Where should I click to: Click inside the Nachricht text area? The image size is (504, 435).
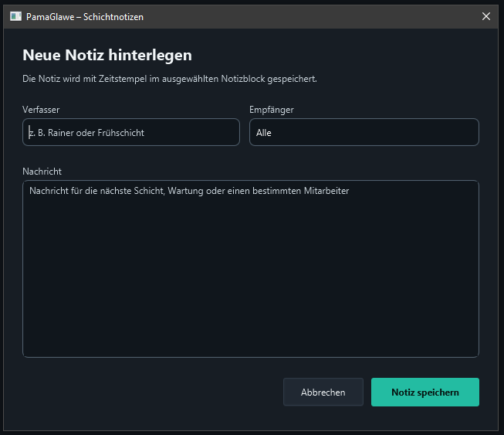click(x=251, y=269)
